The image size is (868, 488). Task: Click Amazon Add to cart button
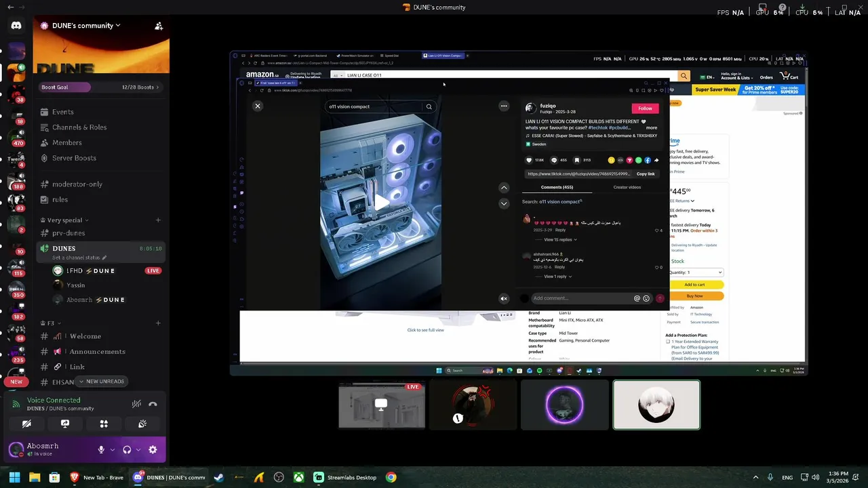[x=694, y=285]
